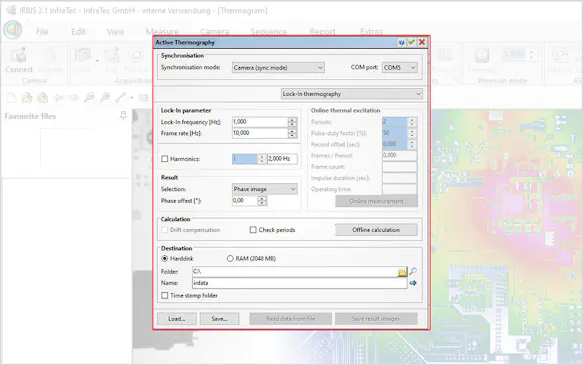Confirm dialog with green checkmark icon
The image size is (583, 365).
click(x=411, y=42)
